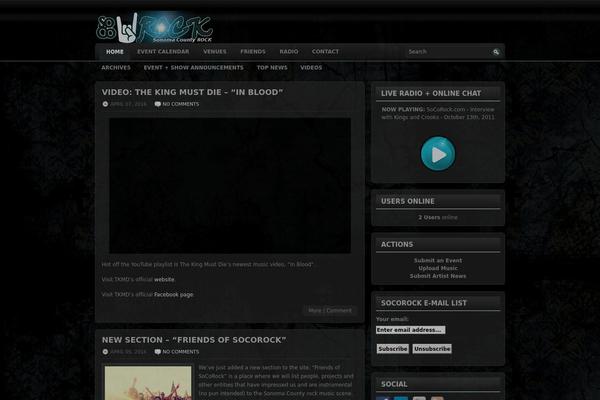Open the Archives submenu link

coord(116,68)
